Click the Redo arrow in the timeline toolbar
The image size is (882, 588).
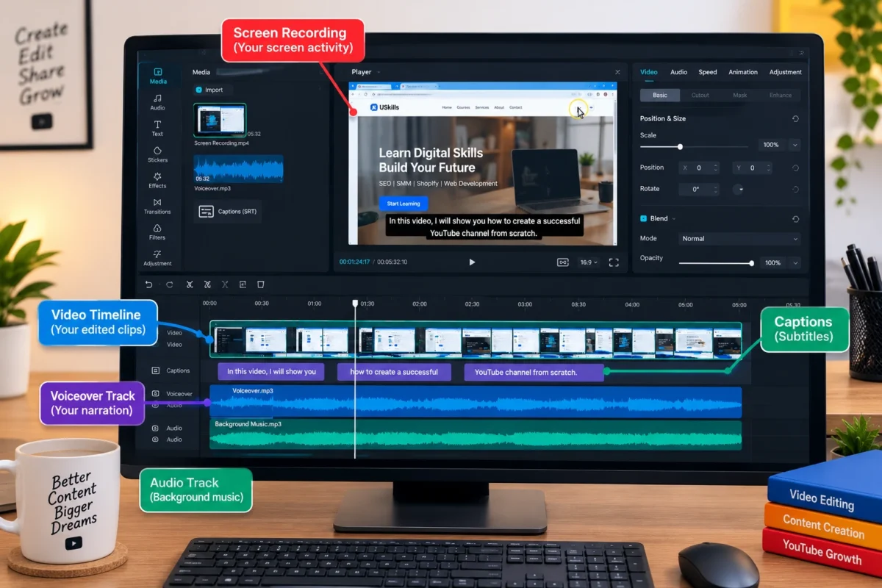tap(170, 284)
